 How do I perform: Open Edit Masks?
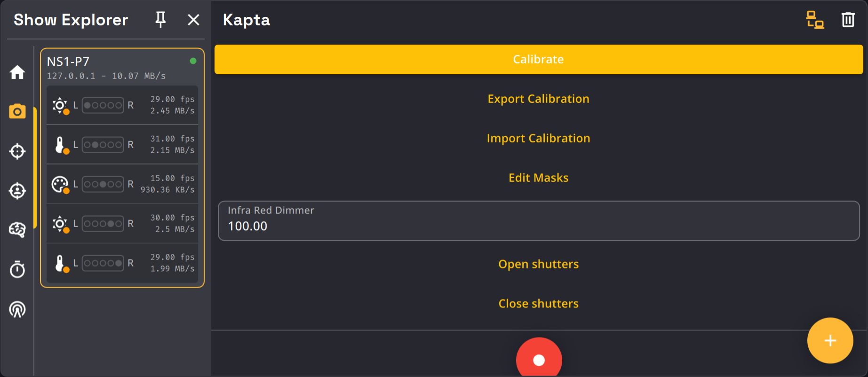(538, 178)
